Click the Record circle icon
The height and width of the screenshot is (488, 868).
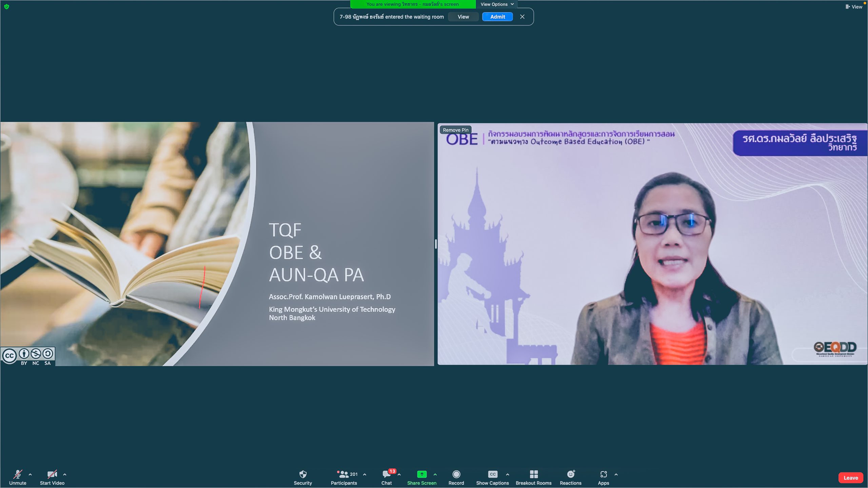(456, 474)
